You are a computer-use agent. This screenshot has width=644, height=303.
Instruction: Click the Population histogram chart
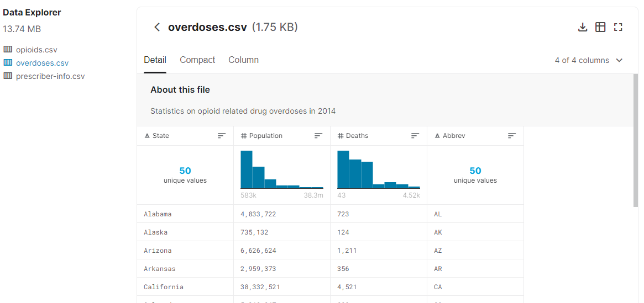[282, 170]
